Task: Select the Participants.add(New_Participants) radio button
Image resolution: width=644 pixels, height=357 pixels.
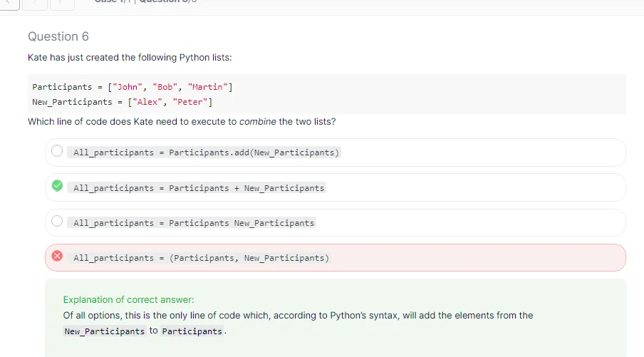Action: tap(57, 152)
